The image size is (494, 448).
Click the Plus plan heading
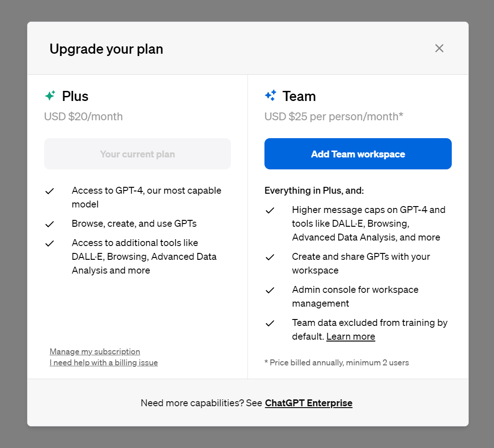75,96
